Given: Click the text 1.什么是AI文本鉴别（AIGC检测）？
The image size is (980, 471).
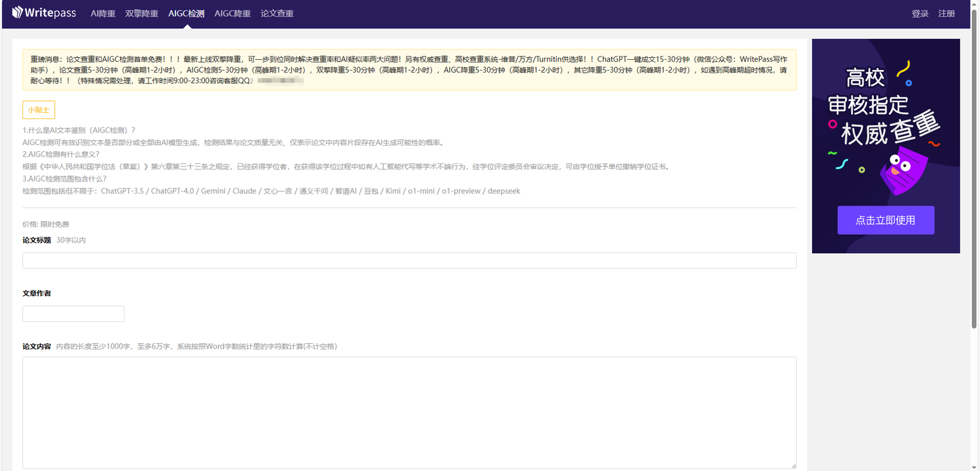Looking at the screenshot, I should (79, 131).
